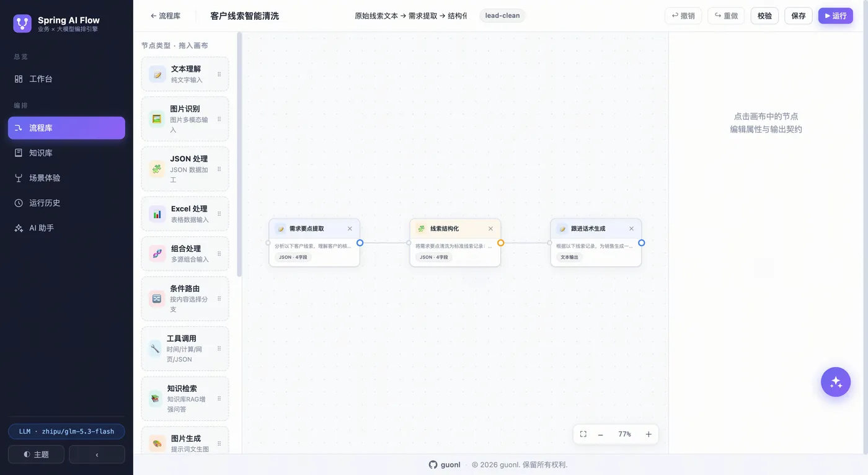This screenshot has width=868, height=475.
Task: Click the 条件路由 shuffle icon
Action: 157,299
